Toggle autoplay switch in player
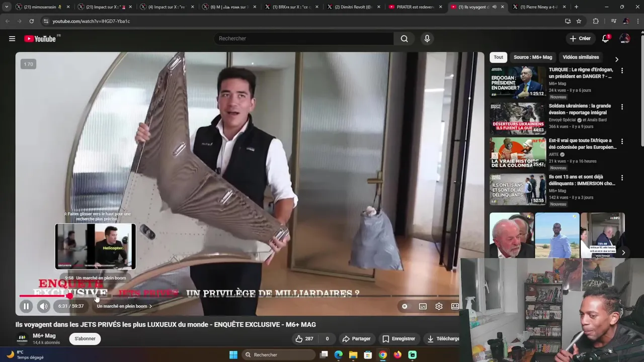The image size is (644, 362). [405, 306]
